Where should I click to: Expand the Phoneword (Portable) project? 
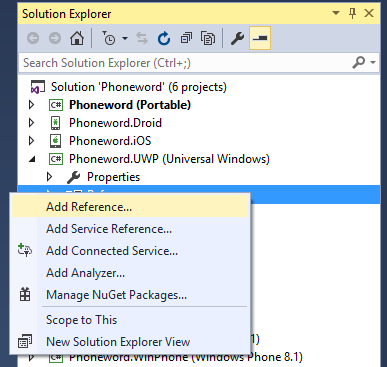(x=32, y=105)
